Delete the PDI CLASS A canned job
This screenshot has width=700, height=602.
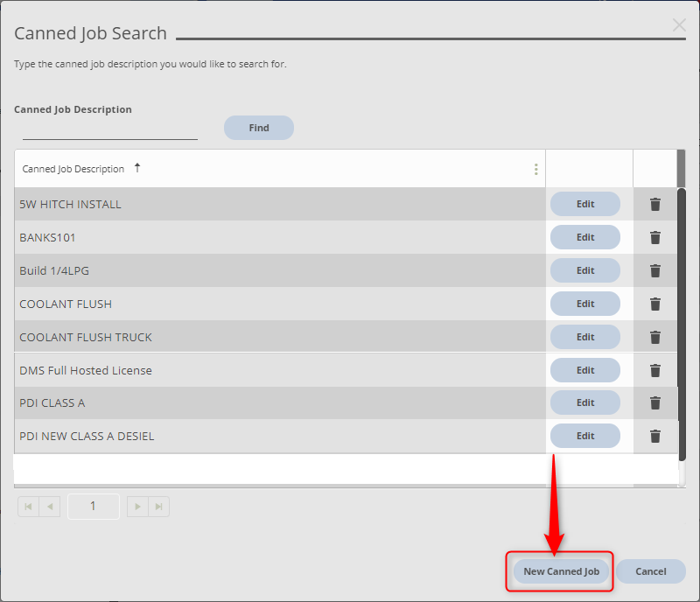(655, 402)
